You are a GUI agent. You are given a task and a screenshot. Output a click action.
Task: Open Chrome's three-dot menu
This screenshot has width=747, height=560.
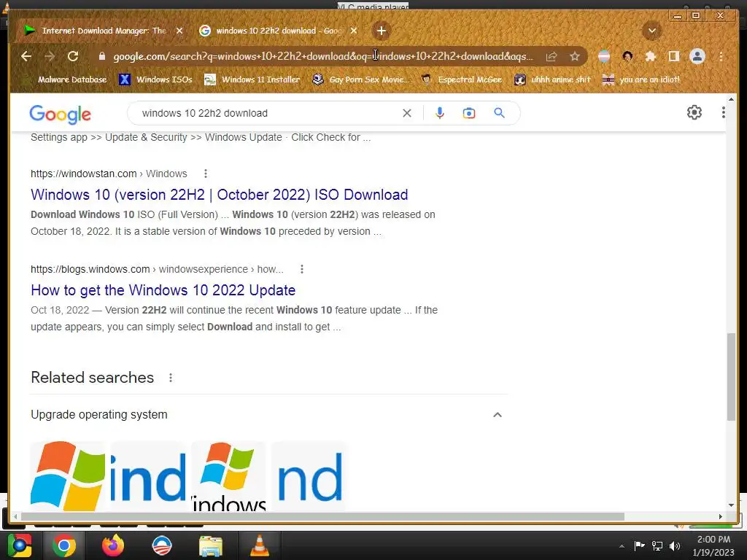click(x=721, y=56)
